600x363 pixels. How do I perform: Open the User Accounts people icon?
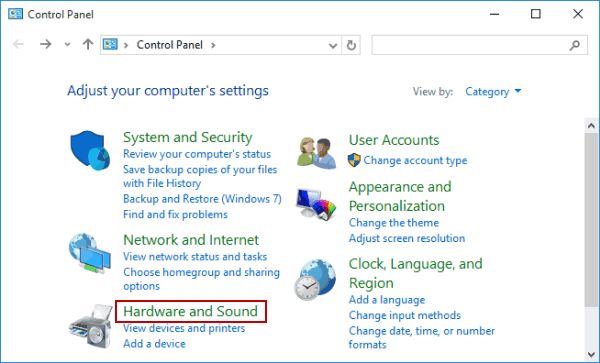tap(316, 153)
